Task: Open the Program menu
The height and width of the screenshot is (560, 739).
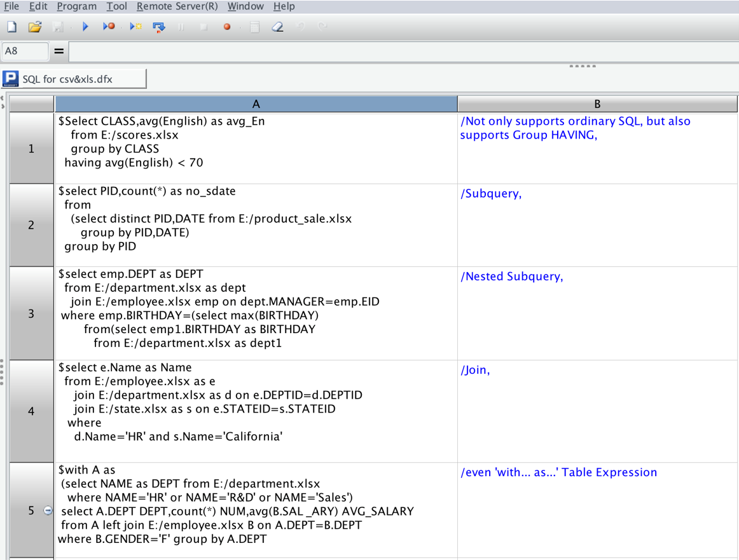Action: coord(76,6)
